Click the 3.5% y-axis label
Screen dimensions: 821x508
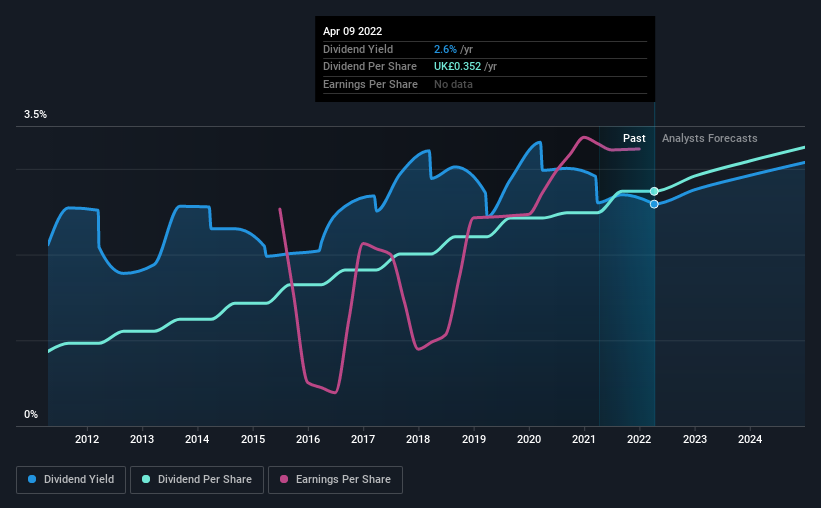point(35,115)
